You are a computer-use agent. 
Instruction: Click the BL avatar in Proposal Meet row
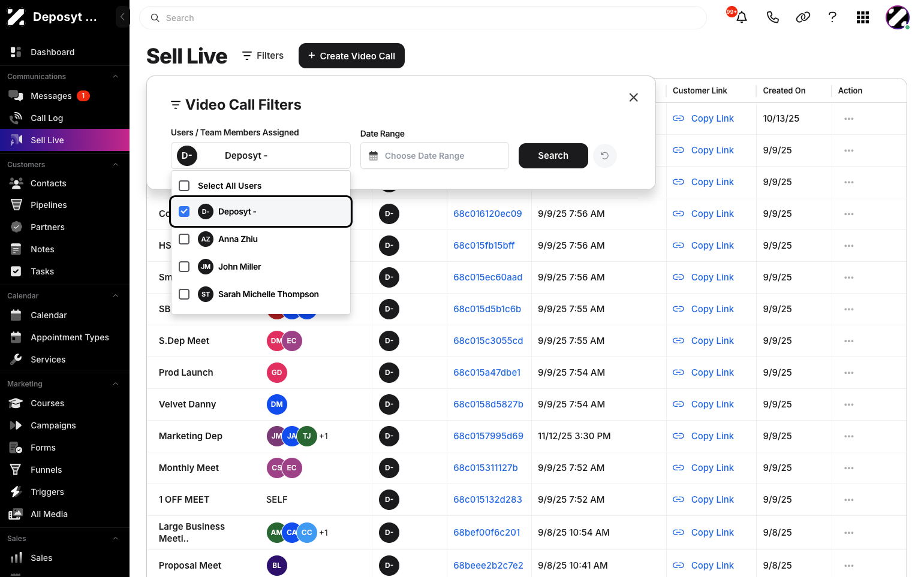tap(276, 566)
